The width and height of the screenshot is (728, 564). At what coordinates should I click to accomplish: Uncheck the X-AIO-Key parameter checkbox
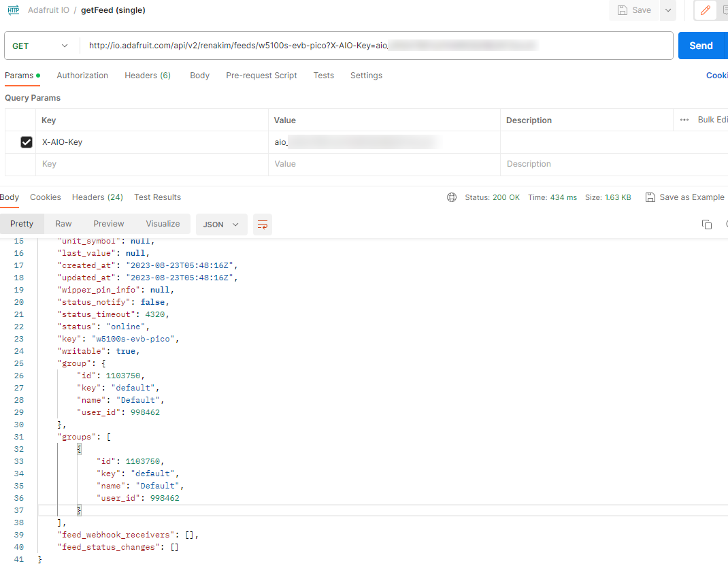[x=27, y=142]
